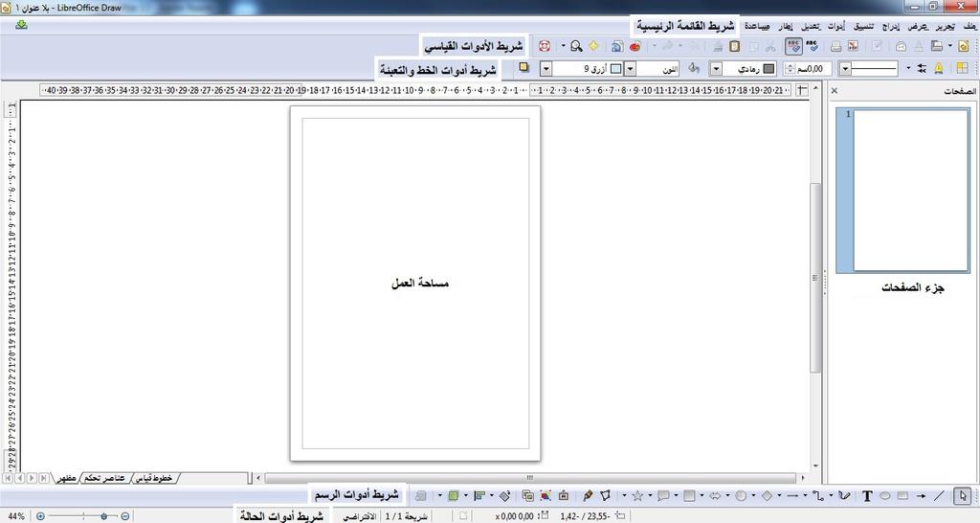This screenshot has height=523, width=980.
Task: Open the Navigator star icon
Action: coord(593,46)
